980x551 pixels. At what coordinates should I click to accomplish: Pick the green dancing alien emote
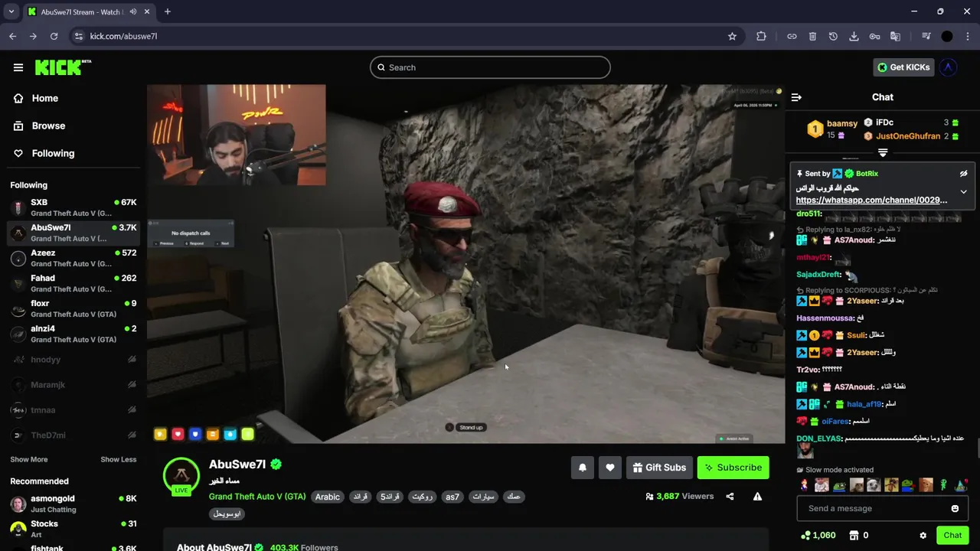point(943,485)
